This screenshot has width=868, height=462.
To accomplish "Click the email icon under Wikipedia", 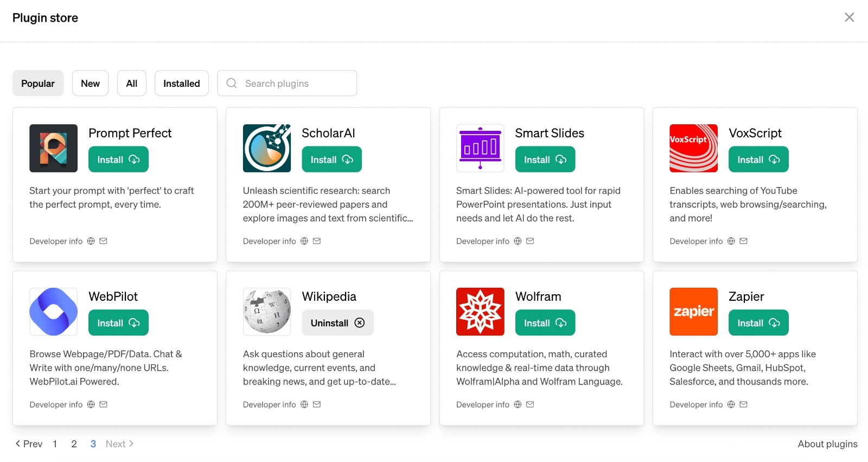I will tap(317, 404).
